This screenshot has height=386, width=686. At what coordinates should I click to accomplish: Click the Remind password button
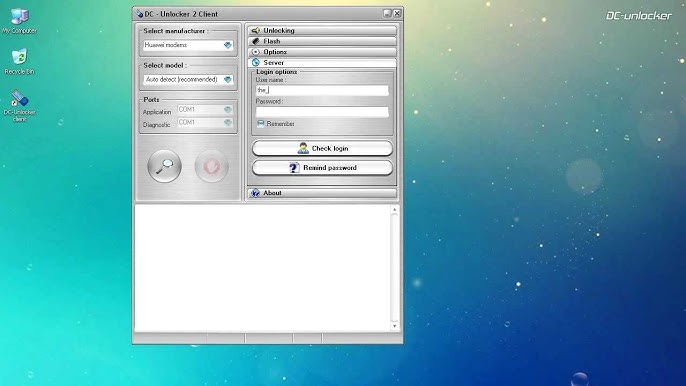(322, 168)
